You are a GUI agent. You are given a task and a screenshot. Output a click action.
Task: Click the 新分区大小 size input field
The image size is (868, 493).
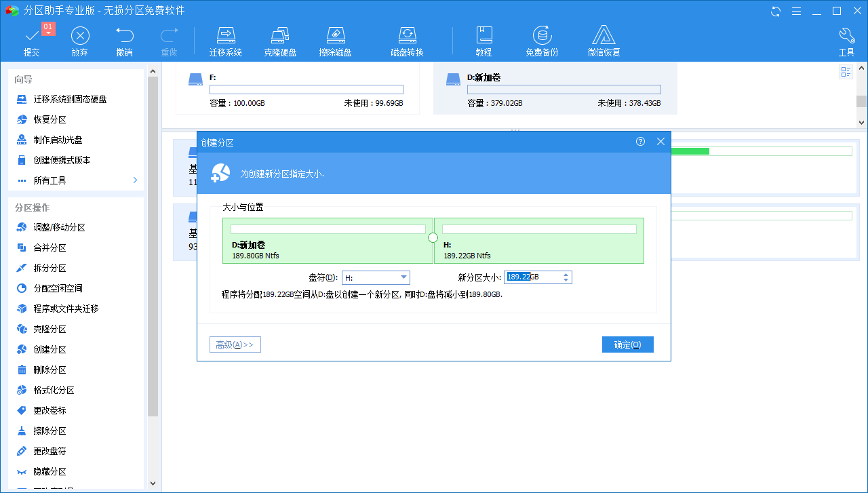pos(534,277)
